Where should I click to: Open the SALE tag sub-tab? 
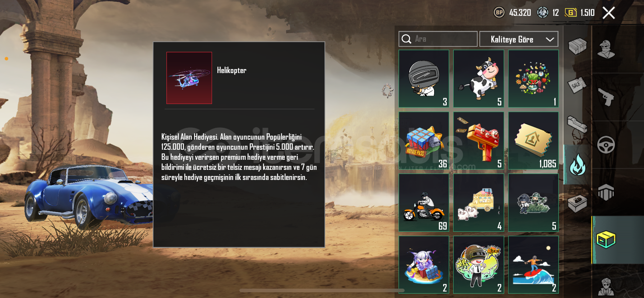[577, 85]
